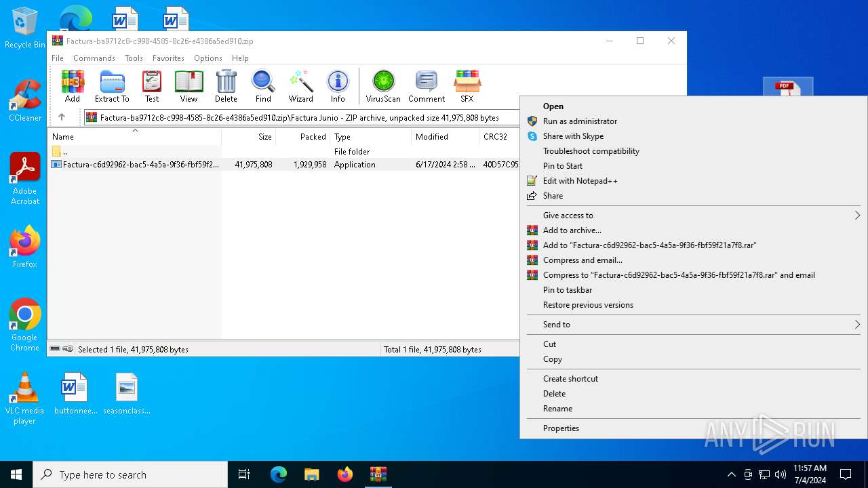
Task: Choose Rename in the context menu
Action: [694, 409]
